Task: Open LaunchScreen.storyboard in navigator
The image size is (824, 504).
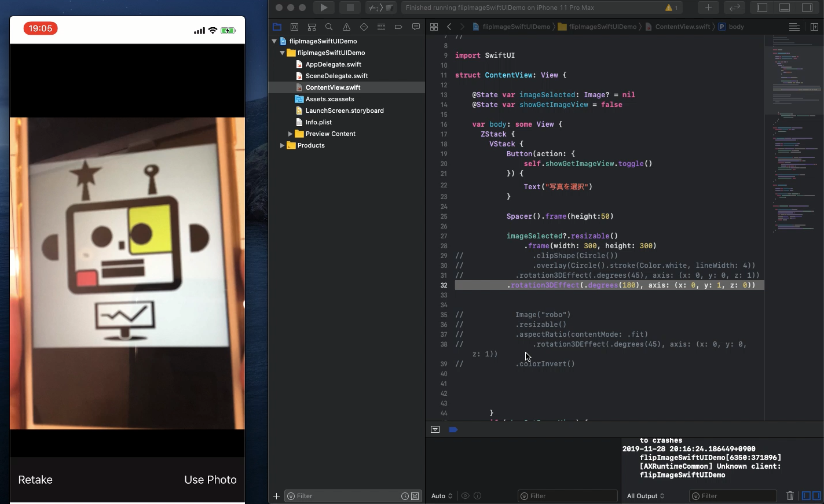Action: pos(345,111)
